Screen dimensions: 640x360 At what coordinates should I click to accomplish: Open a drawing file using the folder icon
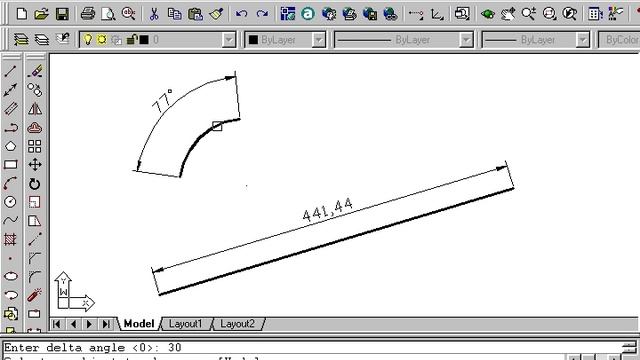pyautogui.click(x=42, y=14)
